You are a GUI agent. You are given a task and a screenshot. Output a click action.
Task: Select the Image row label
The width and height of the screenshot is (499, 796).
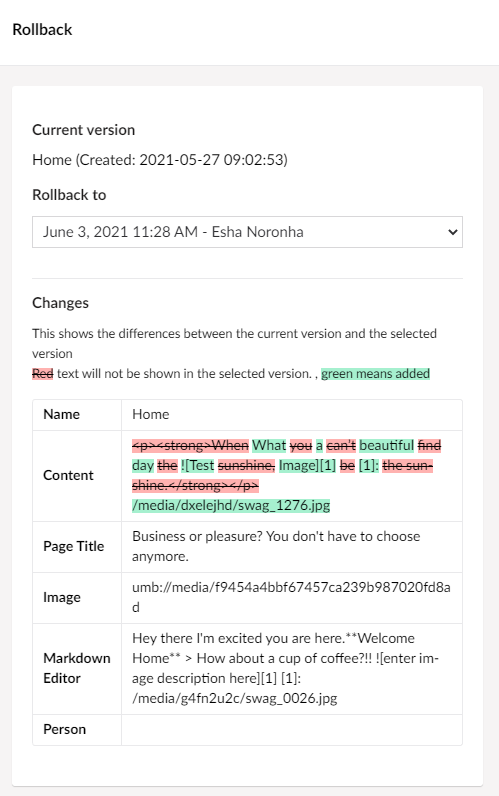pyautogui.click(x=62, y=598)
